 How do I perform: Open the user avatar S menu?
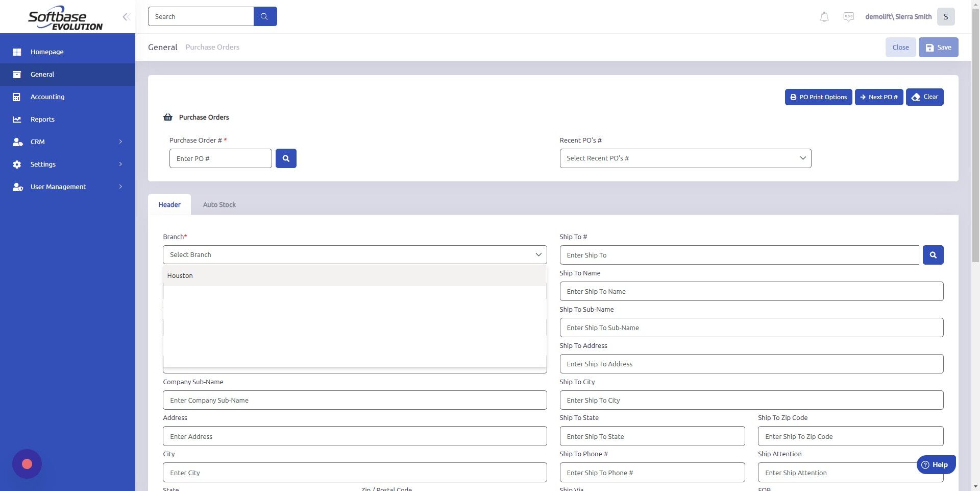[x=946, y=17]
